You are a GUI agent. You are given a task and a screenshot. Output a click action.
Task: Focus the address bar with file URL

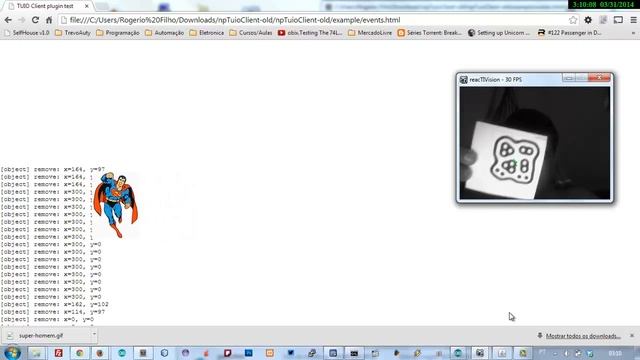pos(314,20)
